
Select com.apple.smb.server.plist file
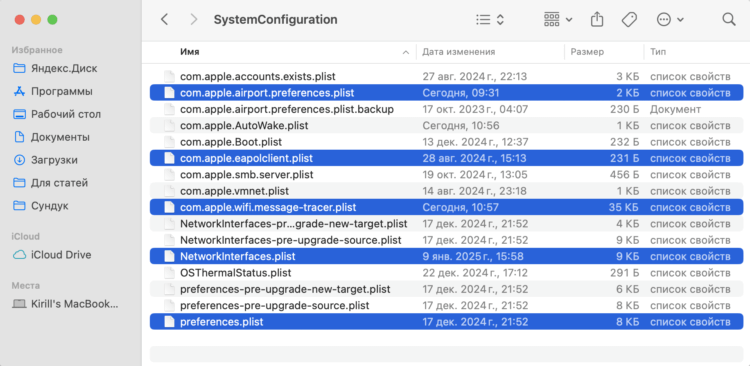click(446, 175)
